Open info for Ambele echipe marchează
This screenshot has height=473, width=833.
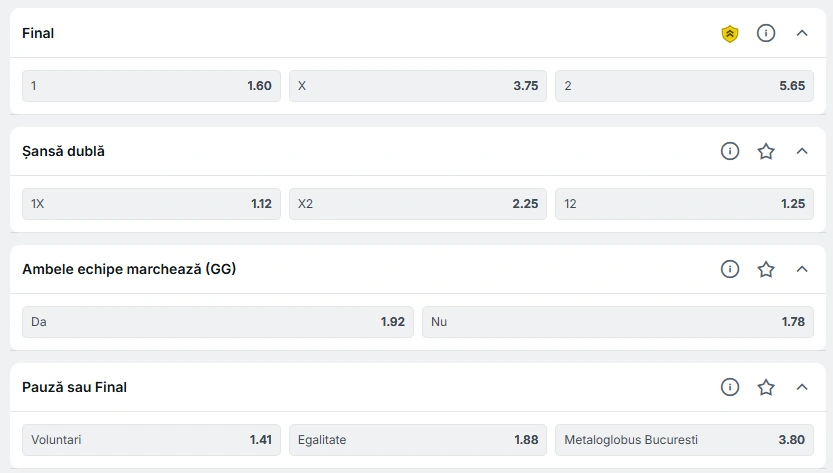tap(730, 269)
